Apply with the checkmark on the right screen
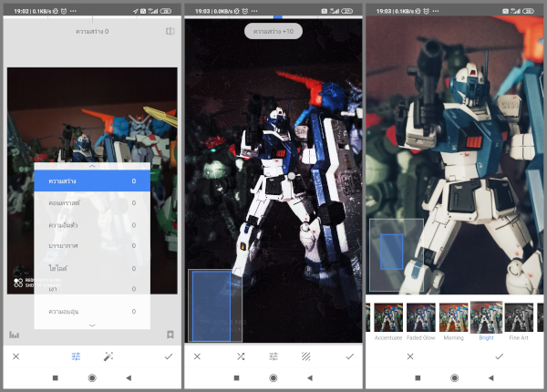 [500, 356]
